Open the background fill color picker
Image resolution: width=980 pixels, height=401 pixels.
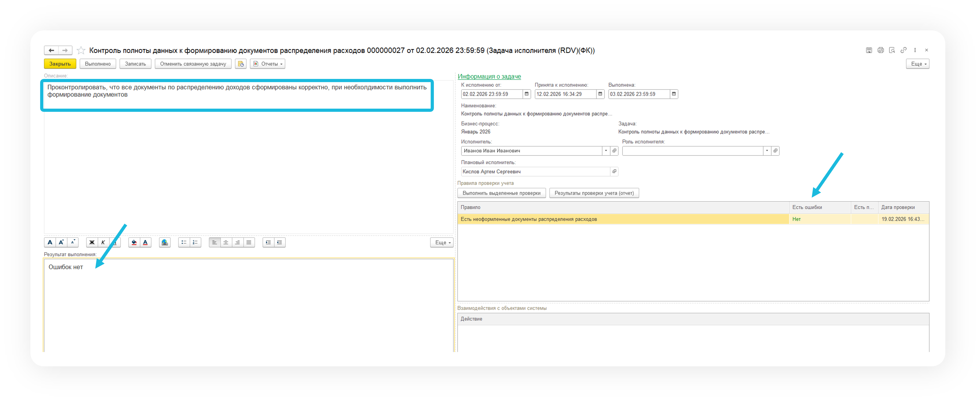coord(134,242)
